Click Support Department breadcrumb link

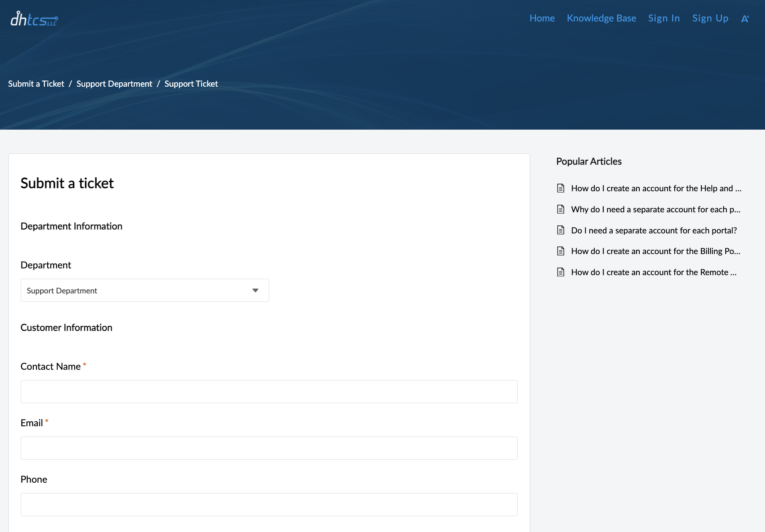tap(114, 83)
